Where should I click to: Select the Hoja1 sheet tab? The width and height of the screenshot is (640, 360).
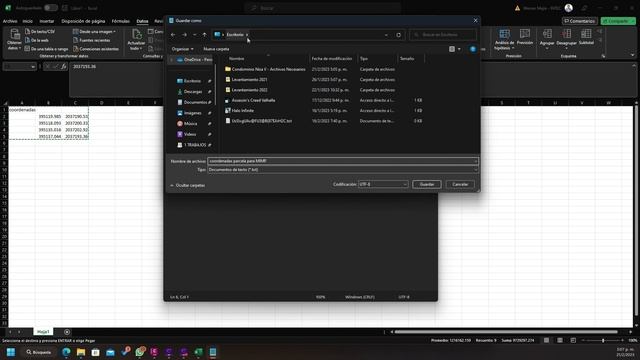point(43,332)
